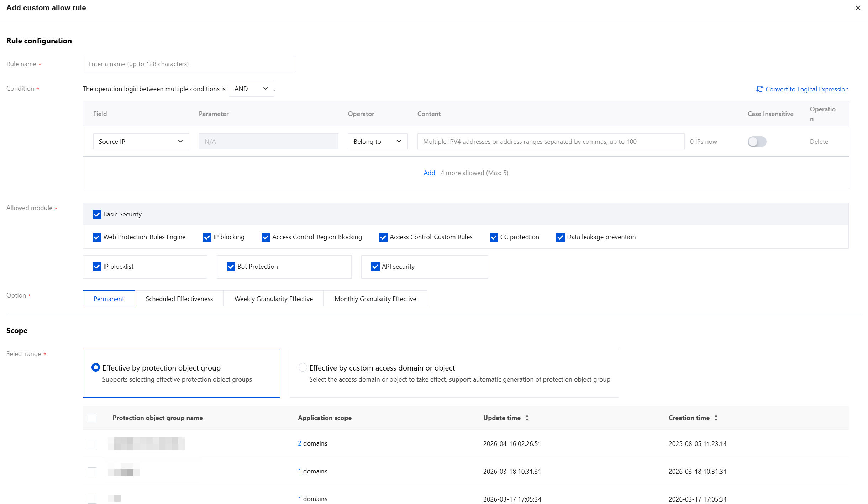Uncheck the Basic Security checkbox
This screenshot has width=868, height=504.
tap(96, 214)
